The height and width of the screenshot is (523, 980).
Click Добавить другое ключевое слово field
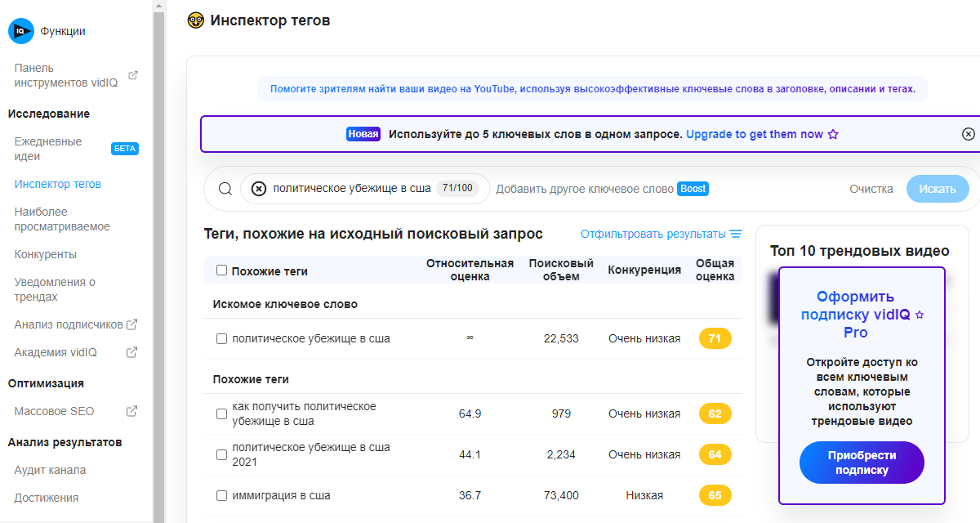click(584, 189)
